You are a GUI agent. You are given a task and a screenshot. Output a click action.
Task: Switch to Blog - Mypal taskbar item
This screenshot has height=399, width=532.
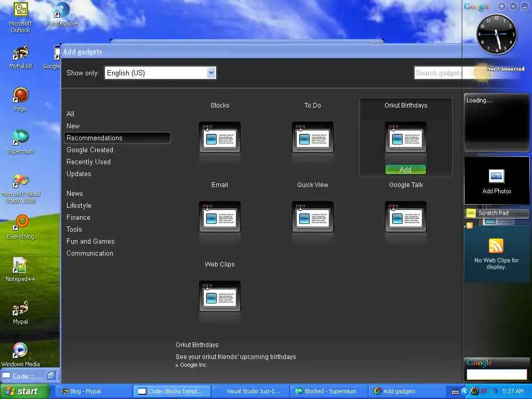(x=92, y=391)
